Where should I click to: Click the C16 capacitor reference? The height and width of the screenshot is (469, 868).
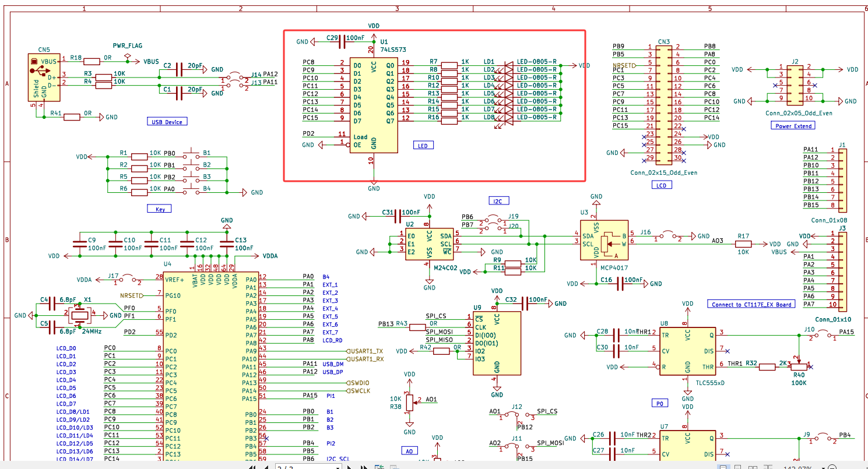pos(606,280)
